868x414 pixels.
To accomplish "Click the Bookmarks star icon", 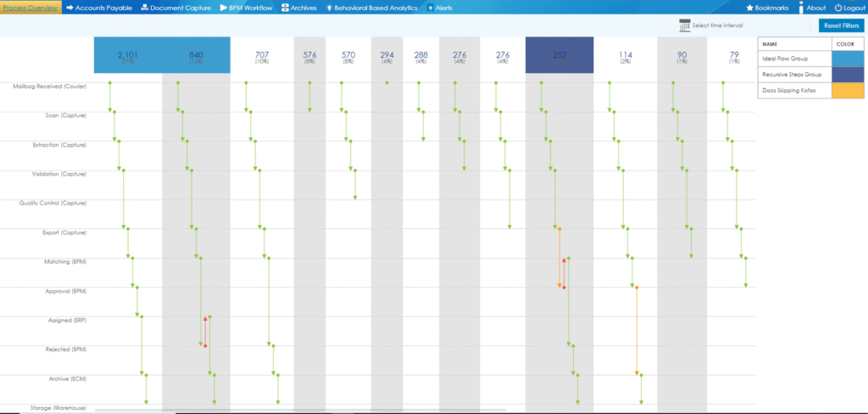I will coord(749,8).
